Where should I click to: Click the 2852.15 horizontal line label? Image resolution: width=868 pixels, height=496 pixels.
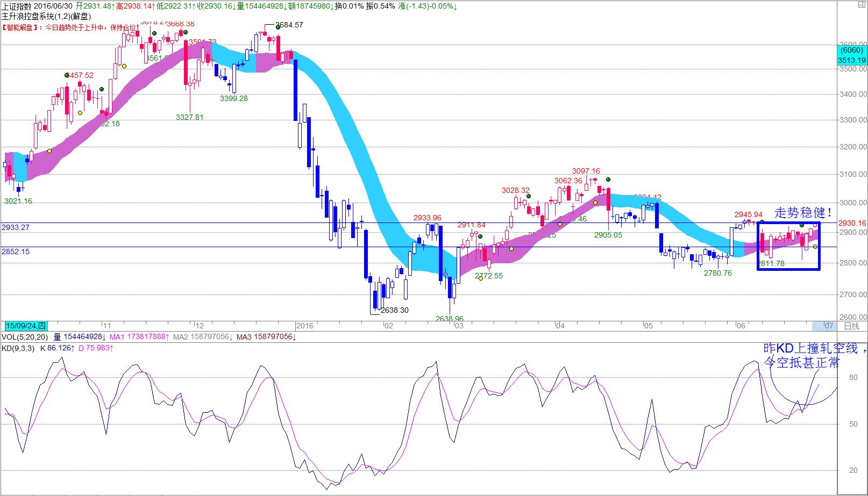(16, 251)
